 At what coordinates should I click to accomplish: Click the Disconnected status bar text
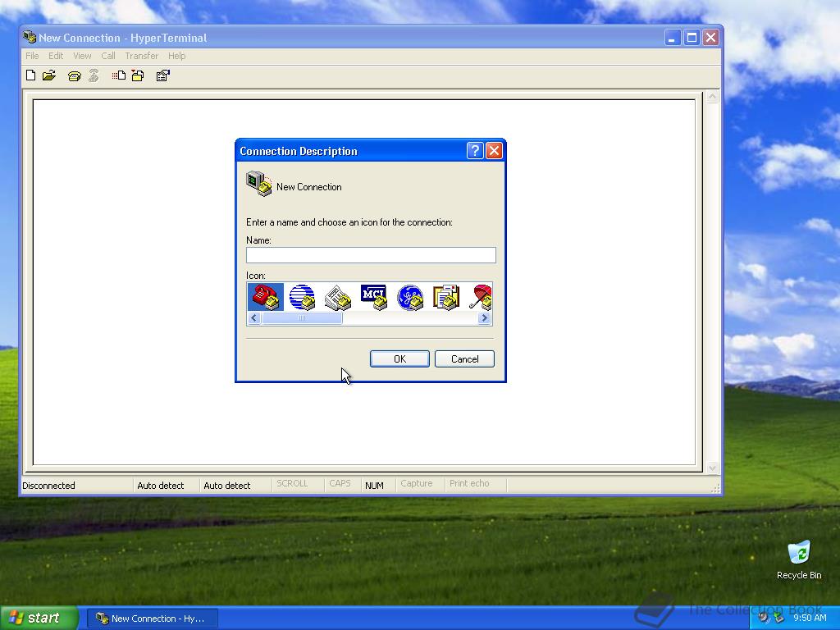pos(48,486)
